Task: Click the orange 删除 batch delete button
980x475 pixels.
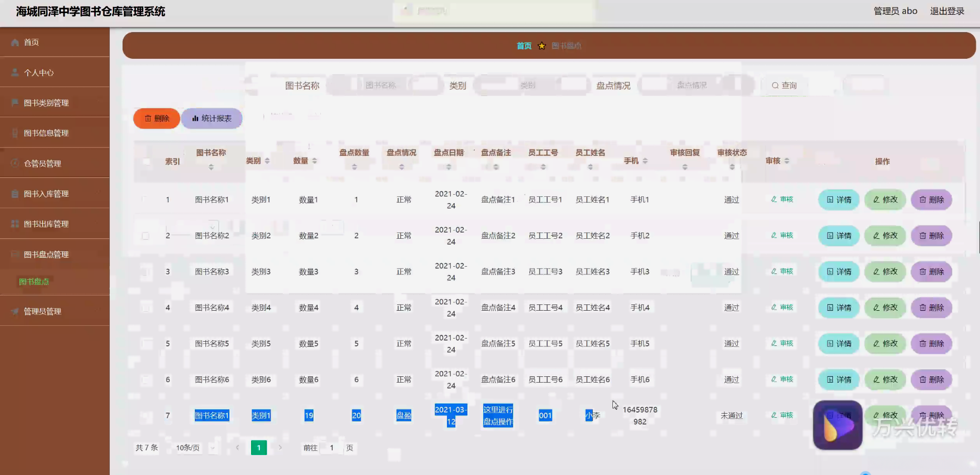Action: [157, 119]
